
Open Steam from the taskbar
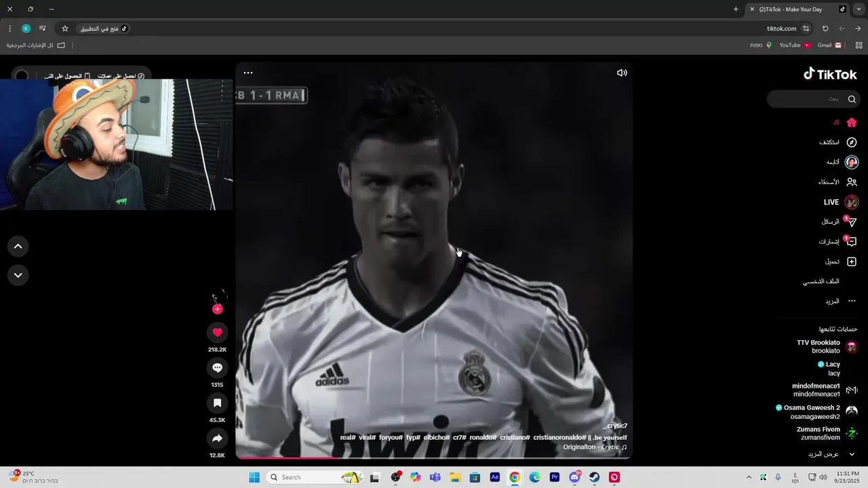(595, 477)
